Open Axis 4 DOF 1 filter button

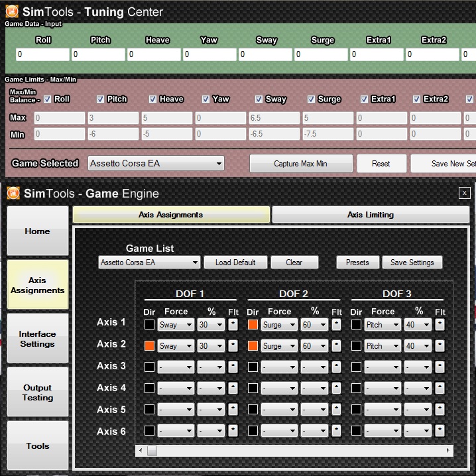(x=233, y=388)
